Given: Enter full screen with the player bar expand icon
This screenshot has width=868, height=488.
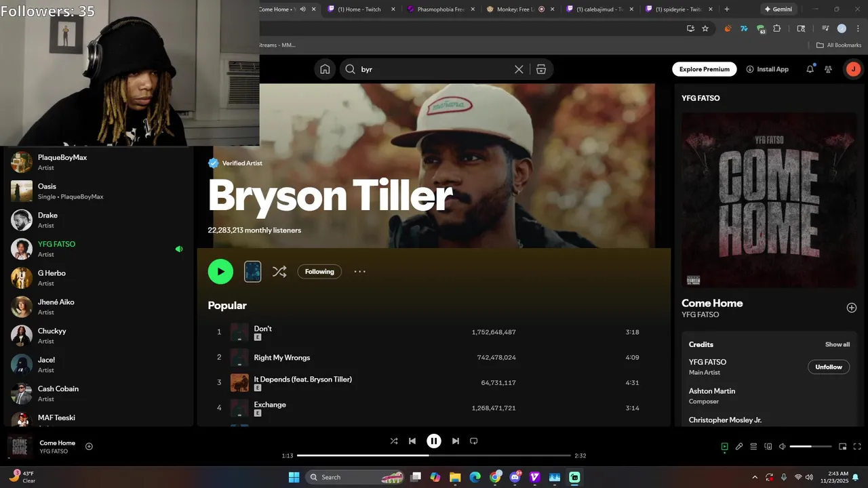Looking at the screenshot, I should point(857,447).
